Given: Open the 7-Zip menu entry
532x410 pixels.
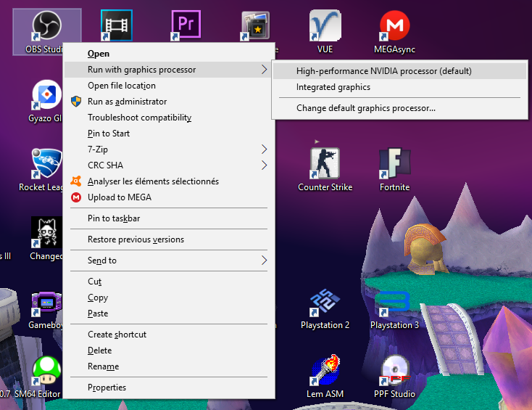Looking at the screenshot, I should (169, 149).
